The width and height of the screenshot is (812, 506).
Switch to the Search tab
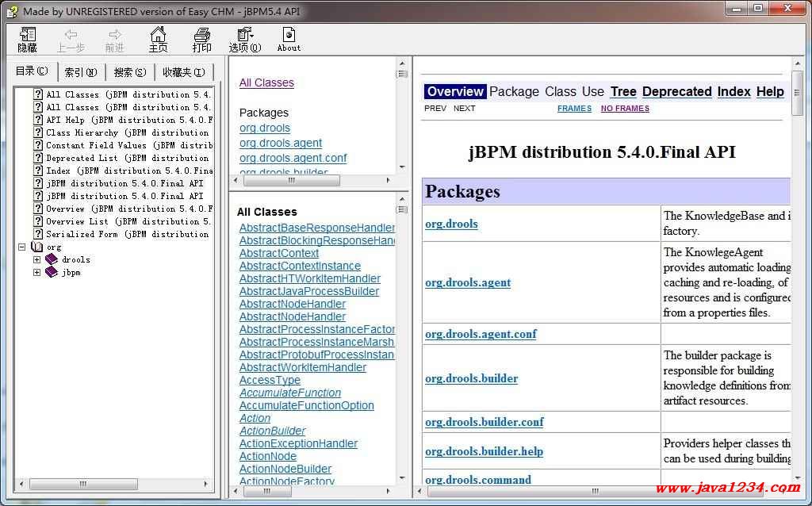[130, 72]
